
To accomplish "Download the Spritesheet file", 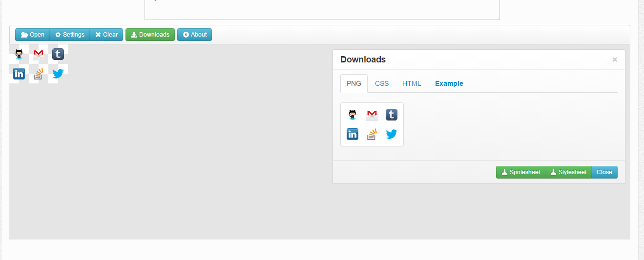I will 521,172.
